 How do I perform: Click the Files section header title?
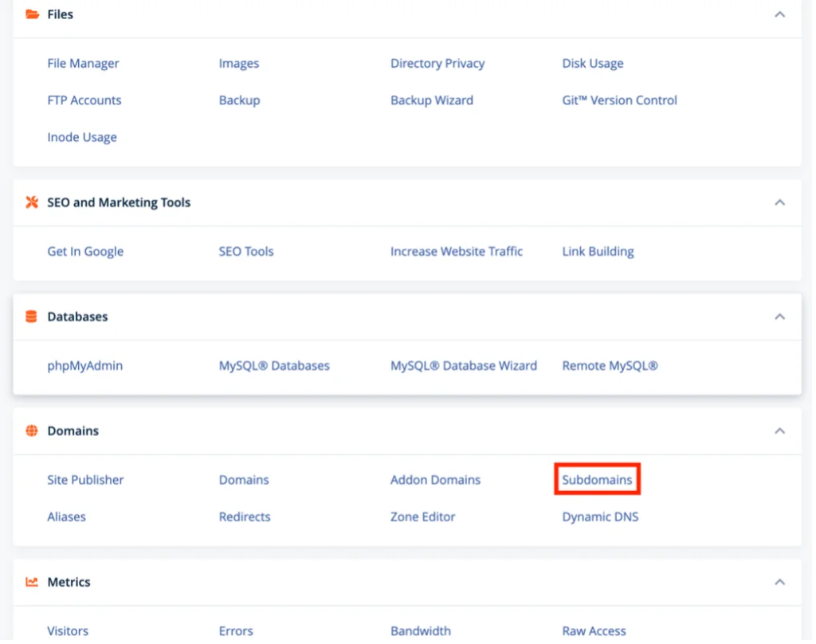point(61,14)
